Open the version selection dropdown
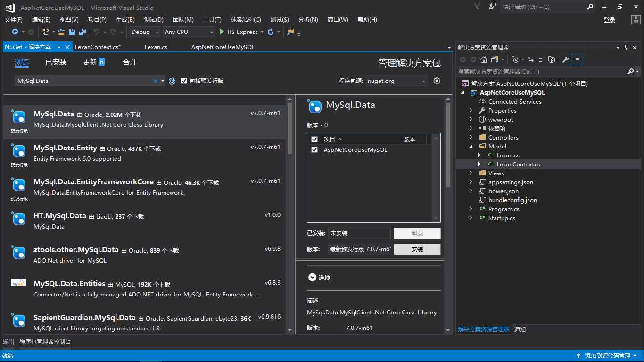644x362 pixels. (x=360, y=249)
